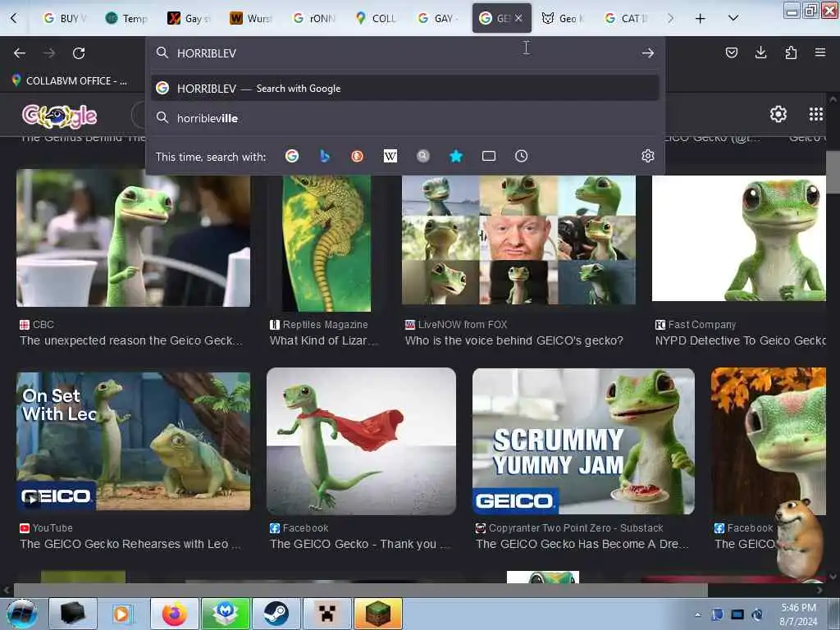Show hidden system tray icons

pos(697,614)
